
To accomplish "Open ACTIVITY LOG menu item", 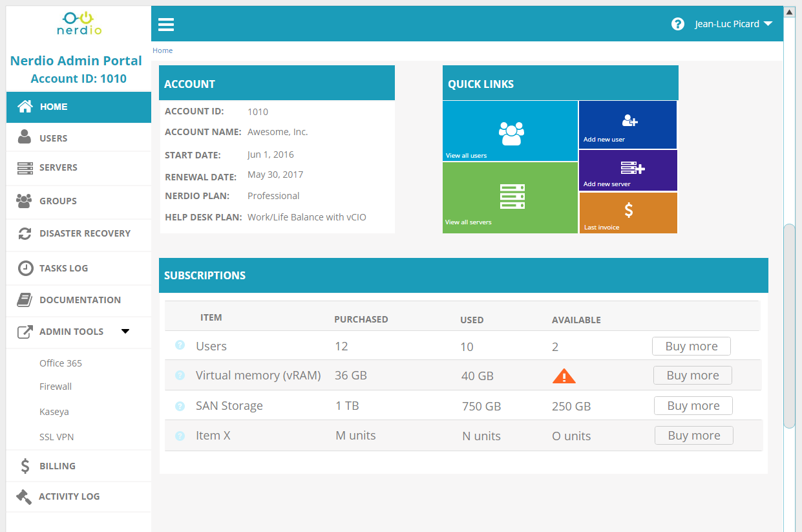I will tap(78, 496).
